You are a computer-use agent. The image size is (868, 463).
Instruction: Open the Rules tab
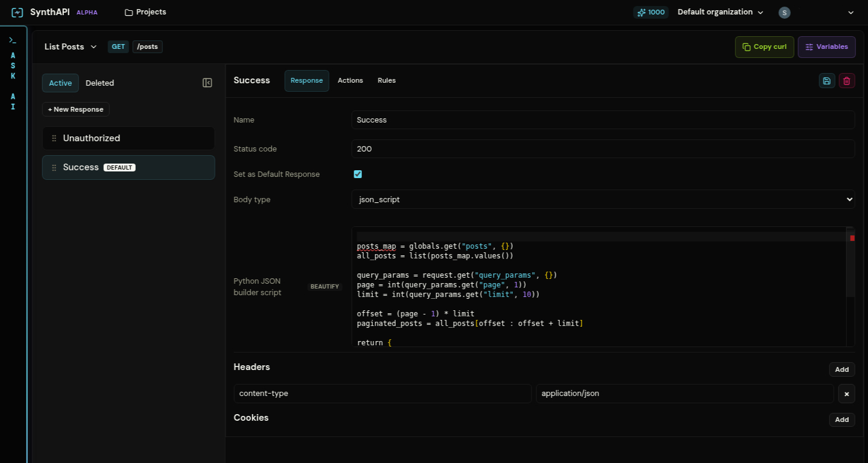[387, 81]
